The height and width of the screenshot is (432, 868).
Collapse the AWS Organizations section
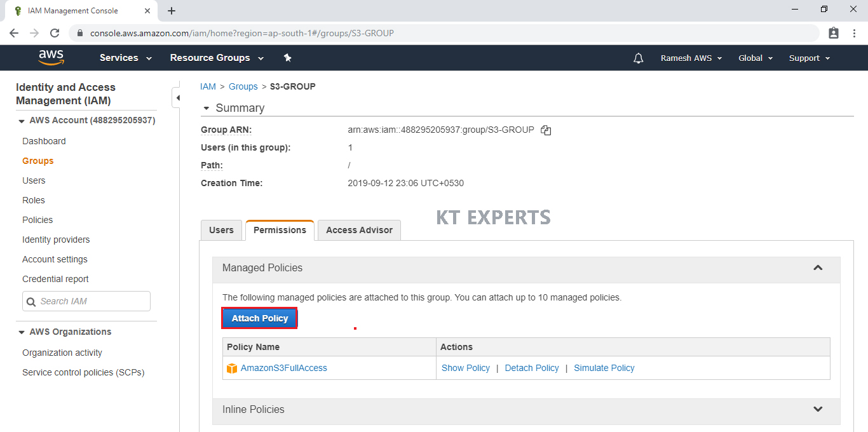tap(22, 332)
